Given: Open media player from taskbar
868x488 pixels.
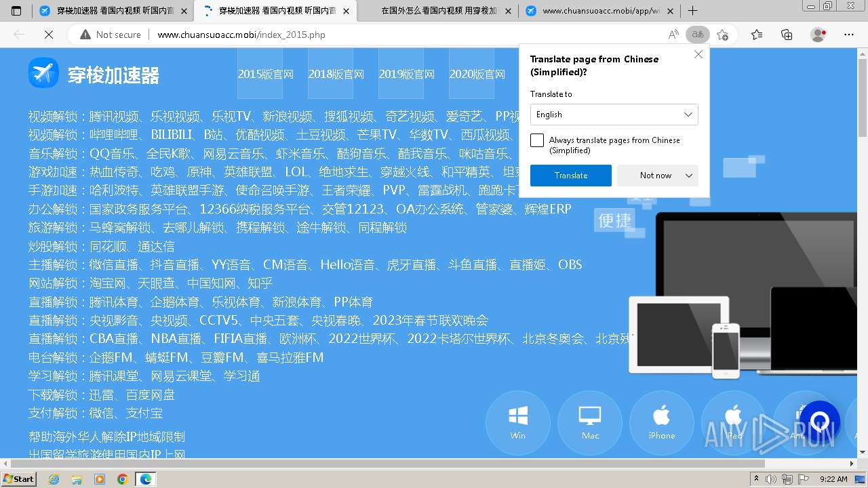Looking at the screenshot, I should (100, 479).
